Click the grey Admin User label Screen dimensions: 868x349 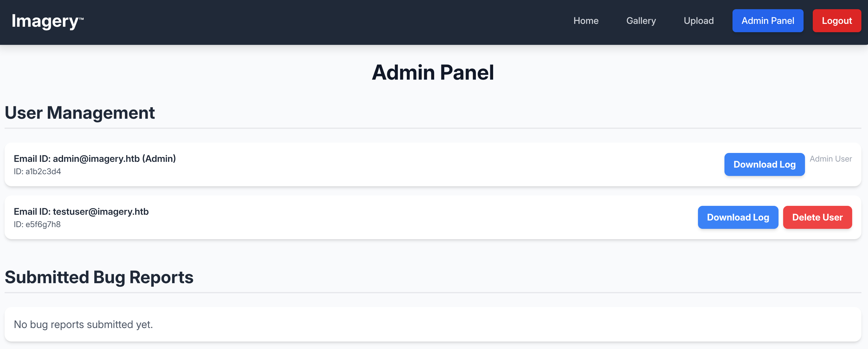point(831,159)
